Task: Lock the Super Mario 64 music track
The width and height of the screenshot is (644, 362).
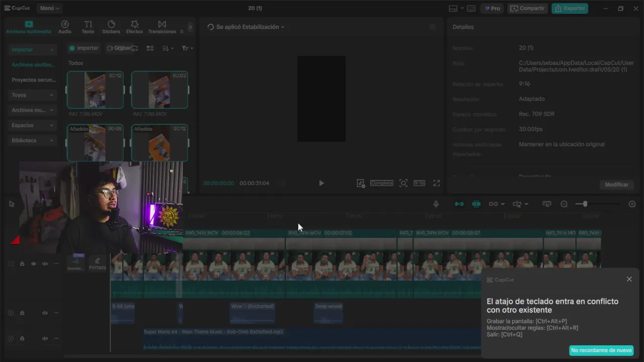Action: click(22, 338)
